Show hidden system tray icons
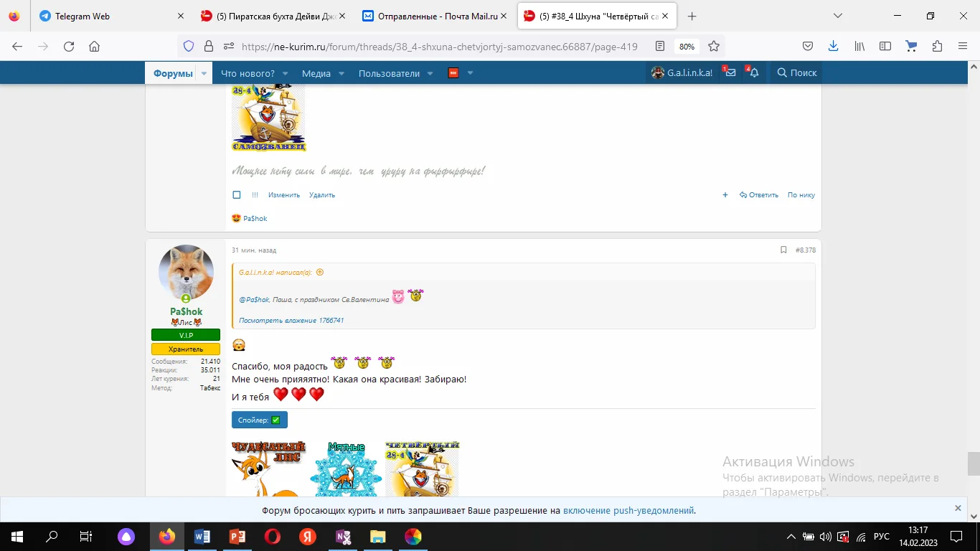The image size is (980, 551). coord(791,537)
